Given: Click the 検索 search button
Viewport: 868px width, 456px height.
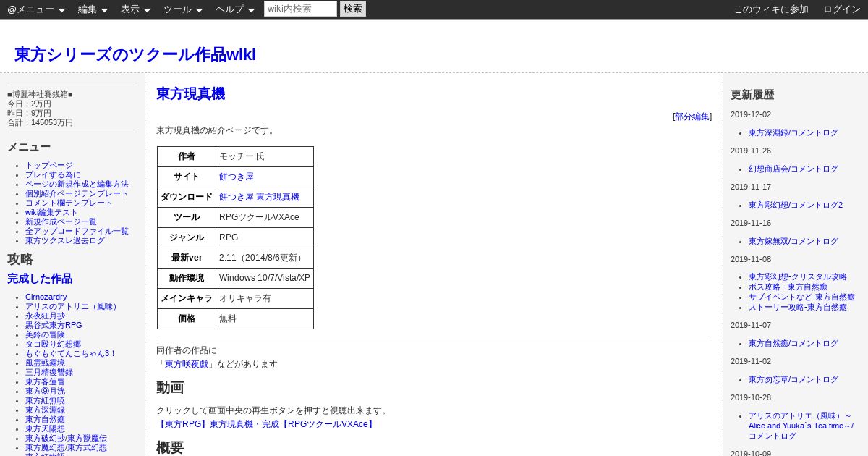Looking at the screenshot, I should point(353,9).
